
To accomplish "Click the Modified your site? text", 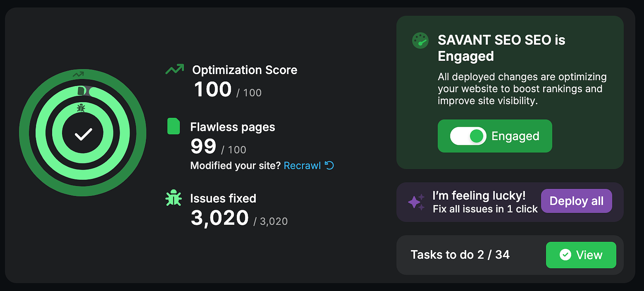I will (x=235, y=166).
